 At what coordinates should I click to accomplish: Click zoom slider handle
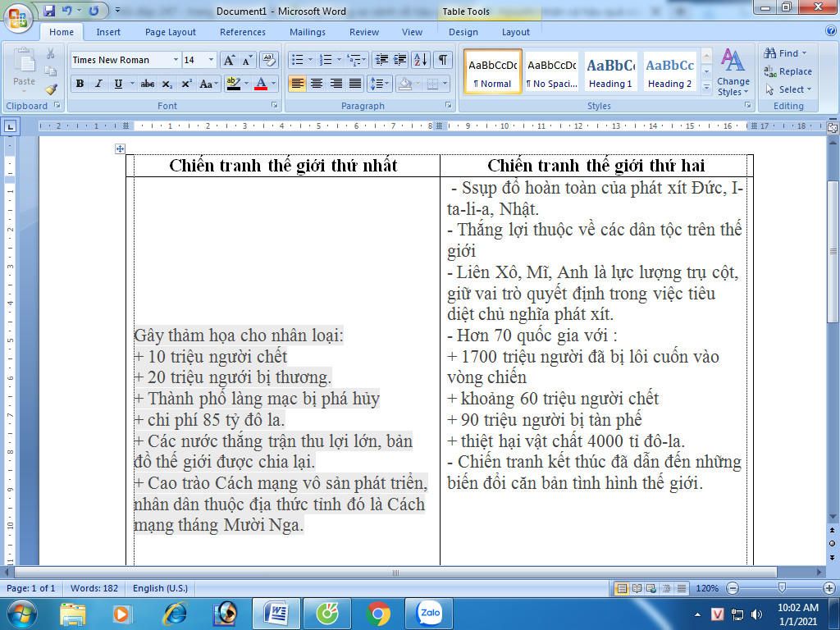pos(782,588)
